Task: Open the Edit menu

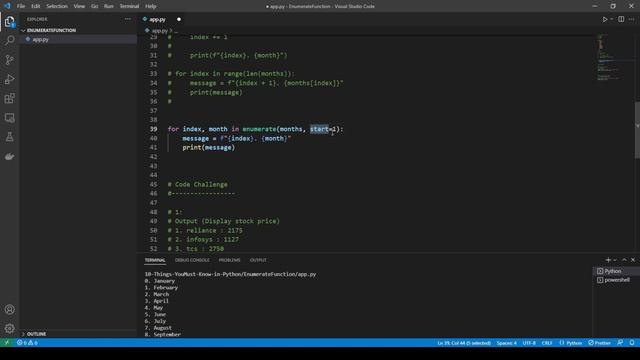Action: pyautogui.click(x=36, y=6)
